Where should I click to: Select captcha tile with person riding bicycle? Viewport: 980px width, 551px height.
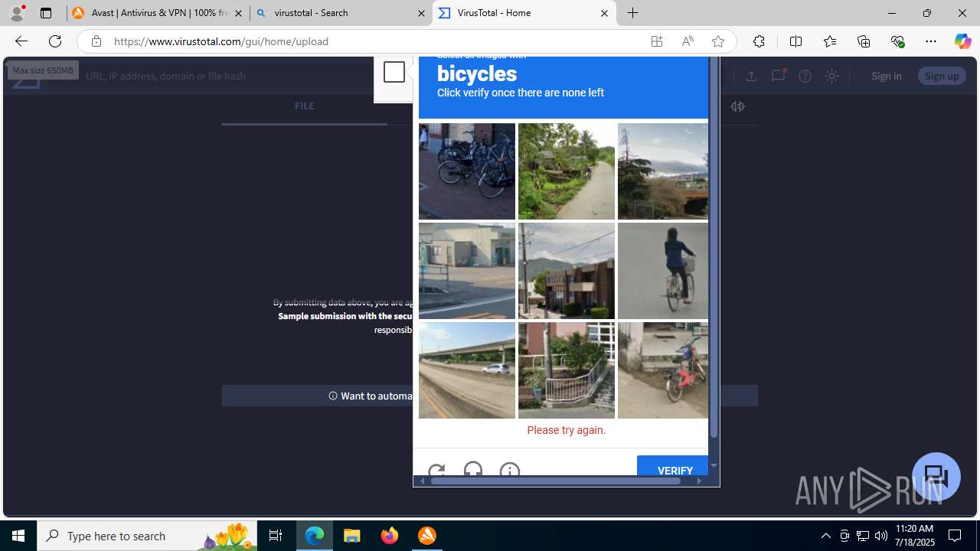(663, 271)
